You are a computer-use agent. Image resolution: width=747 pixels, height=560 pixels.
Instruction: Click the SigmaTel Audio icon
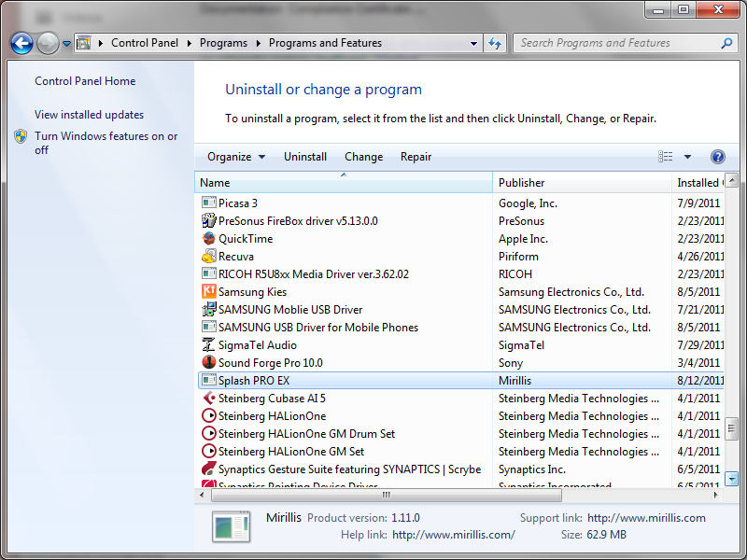tap(208, 344)
